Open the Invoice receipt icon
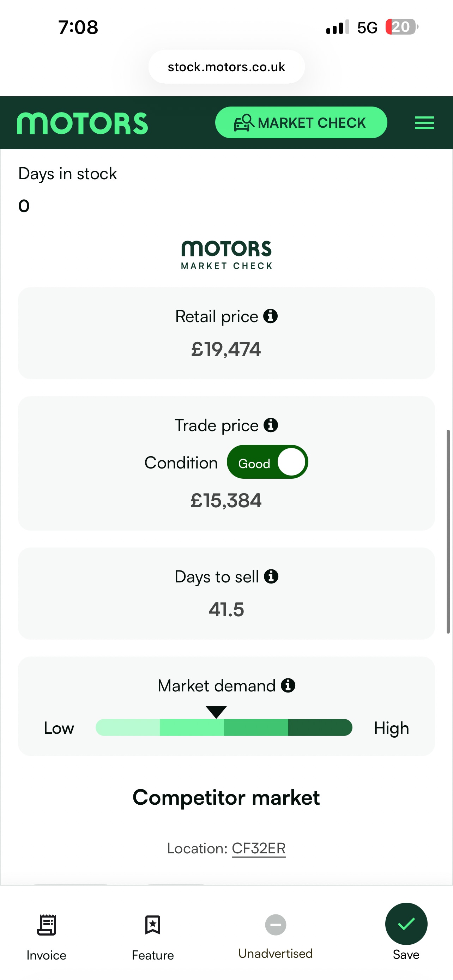The height and width of the screenshot is (980, 453). click(x=47, y=925)
